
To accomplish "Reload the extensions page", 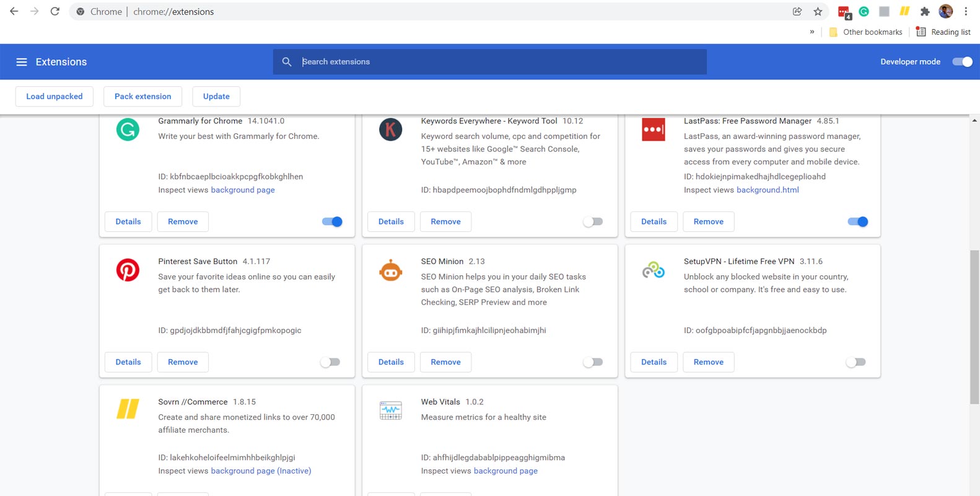I will click(x=55, y=11).
